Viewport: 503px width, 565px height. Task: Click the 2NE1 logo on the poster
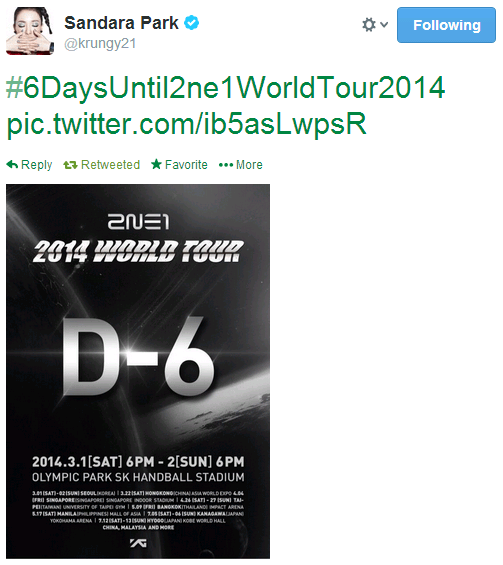click(138, 221)
